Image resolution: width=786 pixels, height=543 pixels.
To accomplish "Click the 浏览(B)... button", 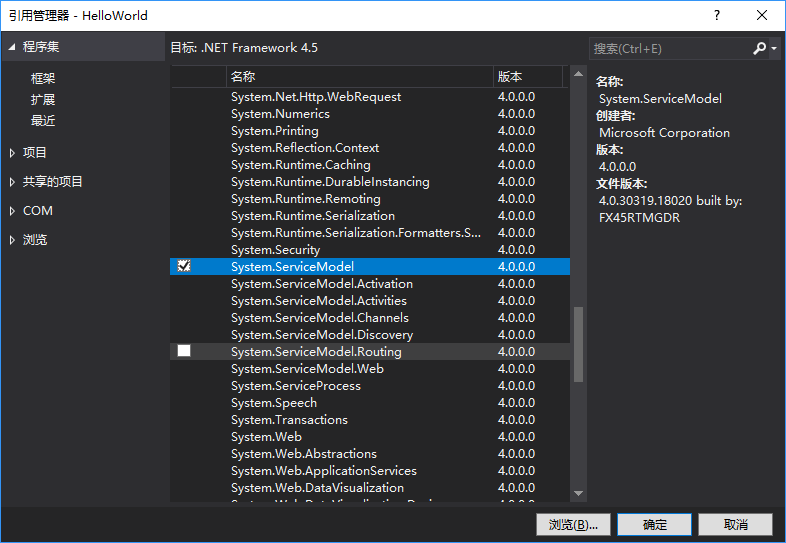I will 573,524.
